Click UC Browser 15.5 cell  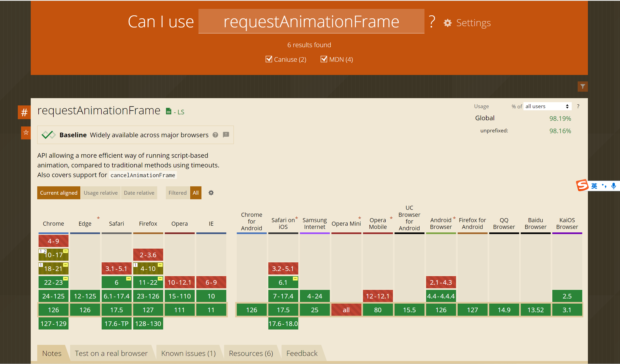[409, 310]
